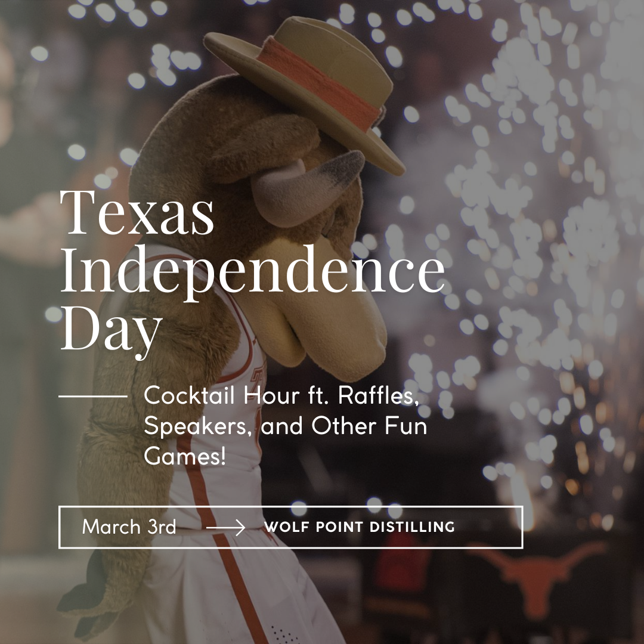Click the white line beside Cocktail Hour
The width and height of the screenshot is (644, 644).
[x=93, y=397]
